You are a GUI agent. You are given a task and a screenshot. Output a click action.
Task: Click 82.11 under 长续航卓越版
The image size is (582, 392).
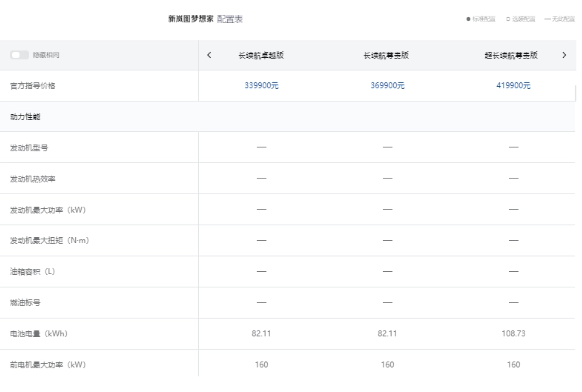(x=261, y=333)
